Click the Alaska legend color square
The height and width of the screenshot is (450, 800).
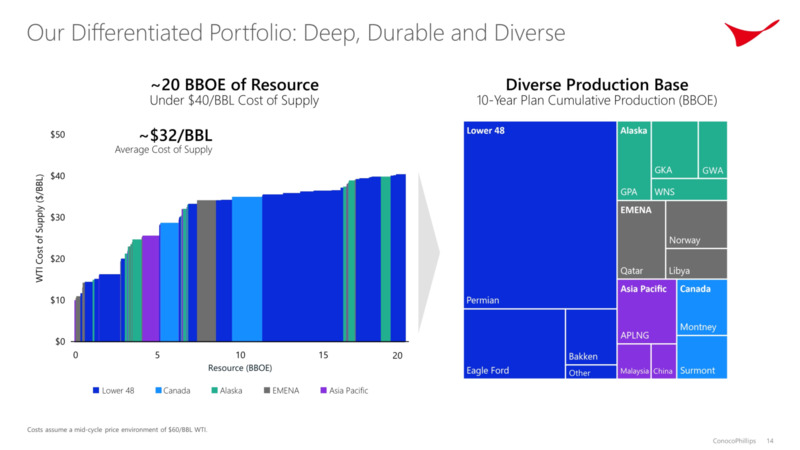coord(214,390)
